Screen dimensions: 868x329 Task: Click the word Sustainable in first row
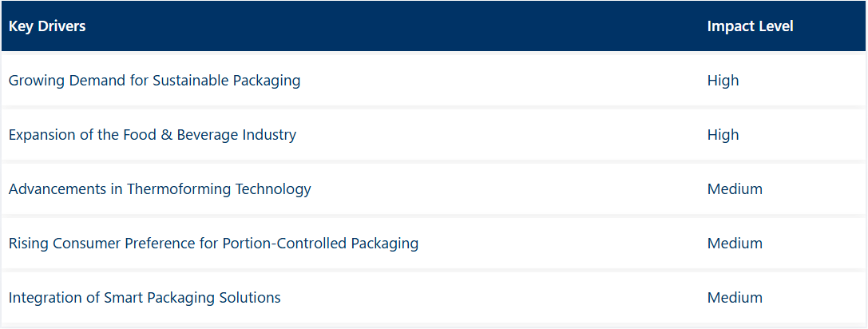click(191, 81)
